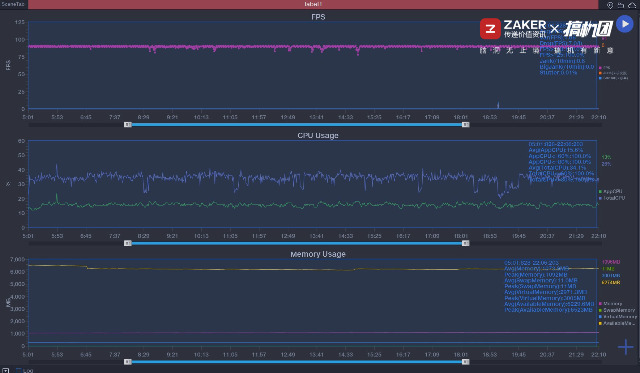Toggle the Log checkbox at bottom
Image resolution: width=640 pixels, height=373 pixels.
(18, 371)
